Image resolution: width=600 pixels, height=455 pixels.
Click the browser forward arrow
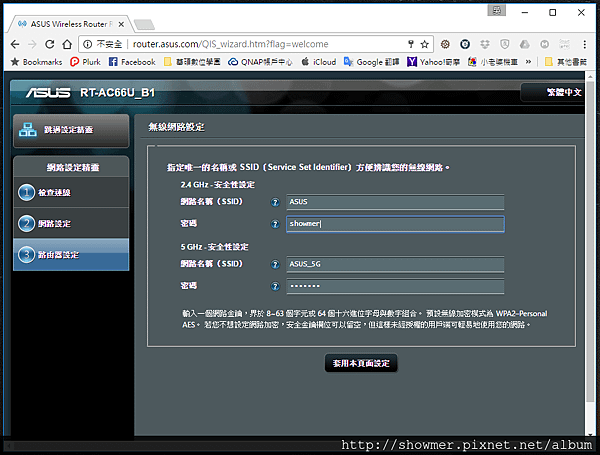pyautogui.click(x=32, y=44)
